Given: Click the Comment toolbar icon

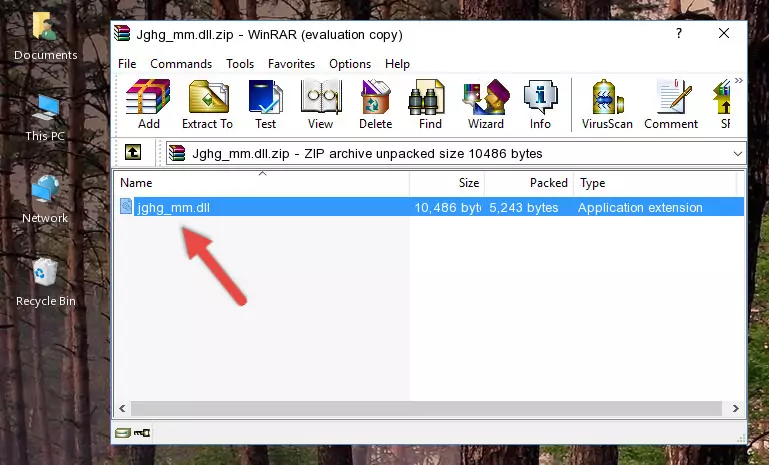Looking at the screenshot, I should 671,103.
